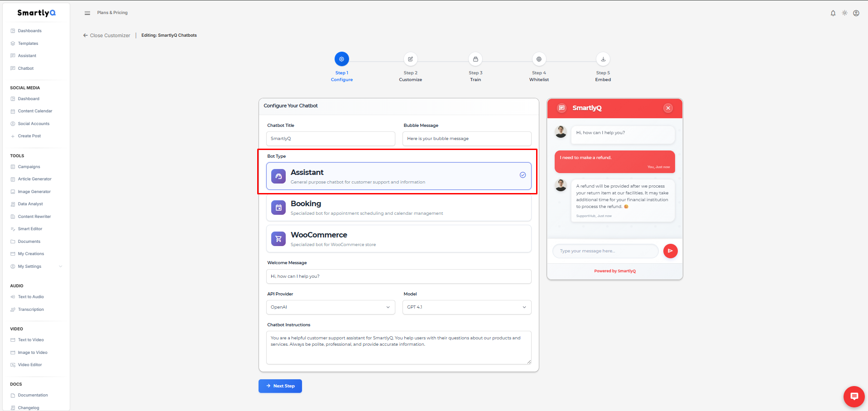Click the WooCommerce cart icon
The height and width of the screenshot is (411, 868).
click(278, 239)
